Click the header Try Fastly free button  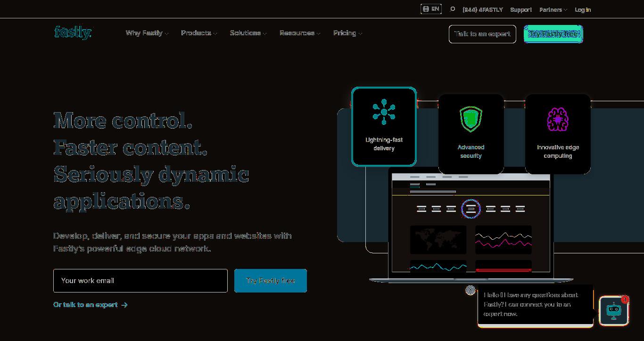coord(553,34)
